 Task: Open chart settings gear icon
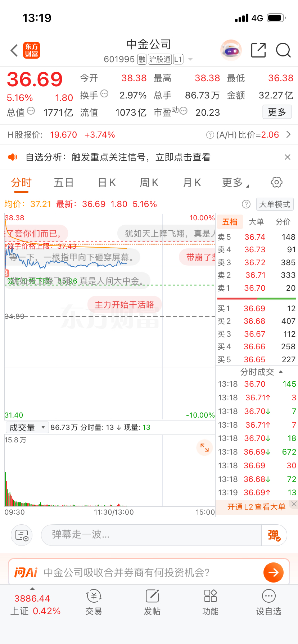276,182
